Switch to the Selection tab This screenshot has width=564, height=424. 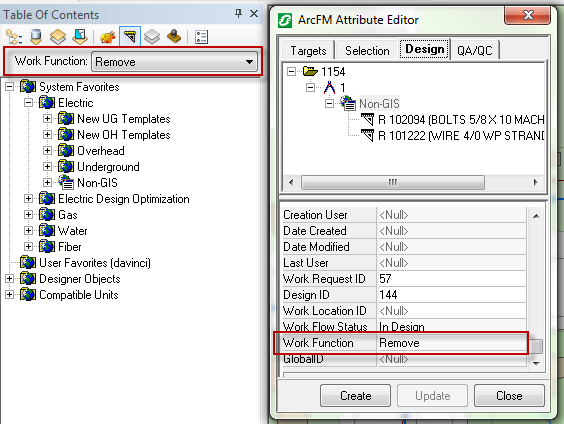[x=367, y=51]
